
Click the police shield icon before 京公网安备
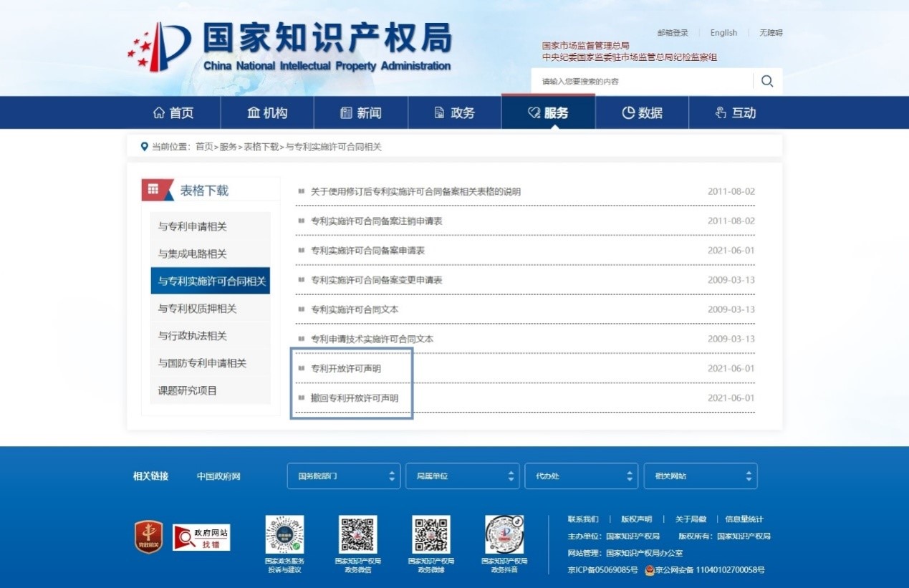(650, 570)
